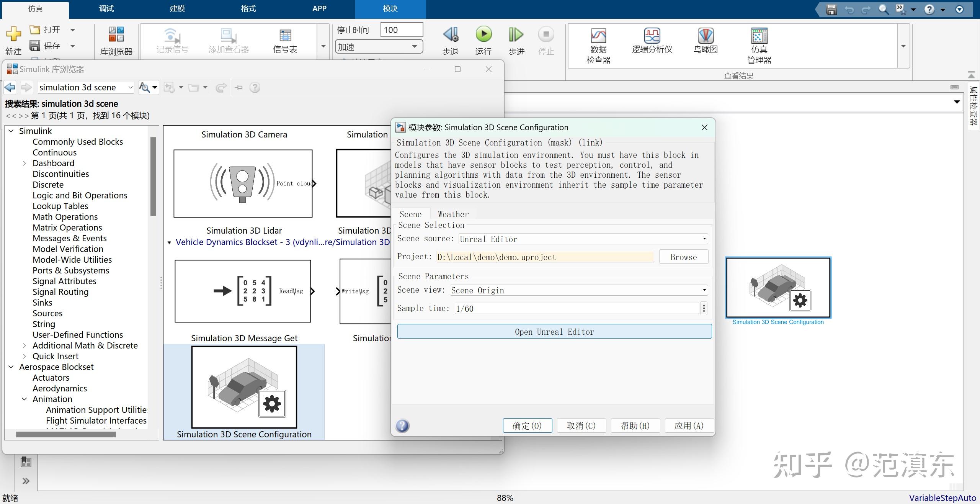Expand the Save (保存) dropdown arrow
Image resolution: width=980 pixels, height=504 pixels.
pyautogui.click(x=73, y=46)
